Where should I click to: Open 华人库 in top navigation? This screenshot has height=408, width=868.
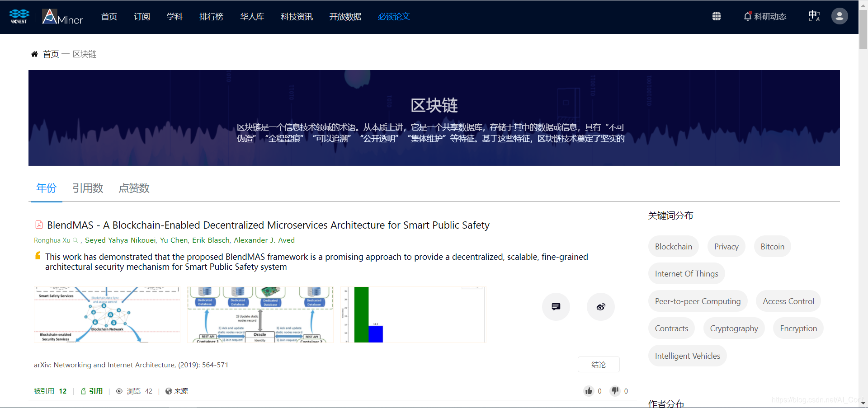[x=252, y=17]
